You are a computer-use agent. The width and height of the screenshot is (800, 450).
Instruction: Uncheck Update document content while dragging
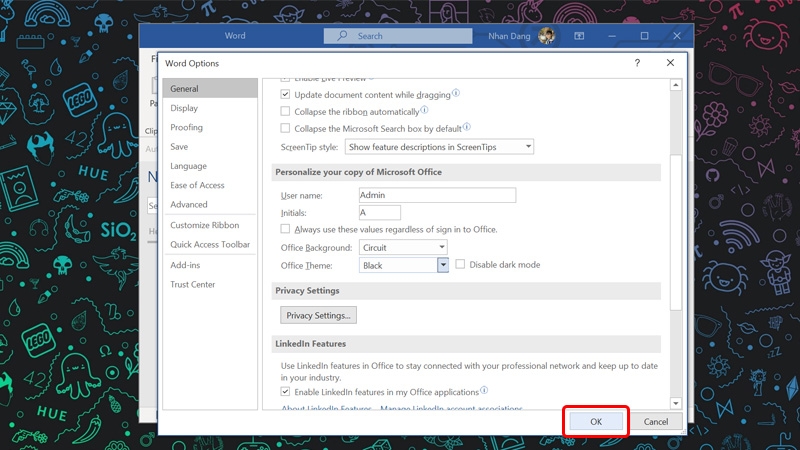pyautogui.click(x=285, y=94)
